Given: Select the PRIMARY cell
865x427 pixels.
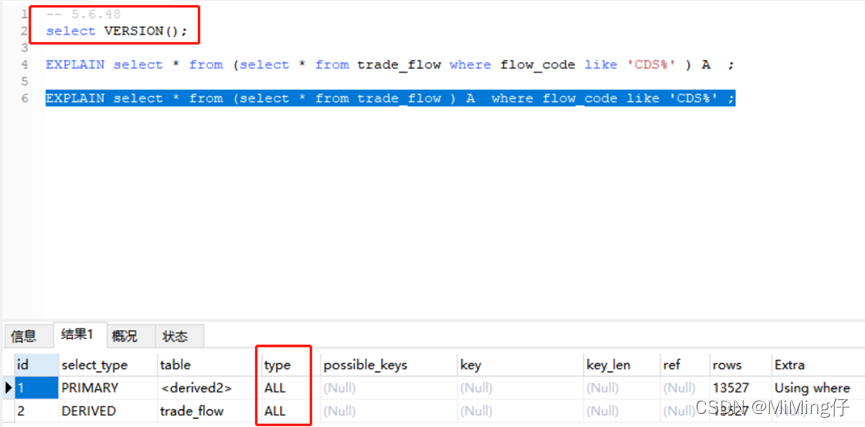Looking at the screenshot, I should [x=108, y=388].
